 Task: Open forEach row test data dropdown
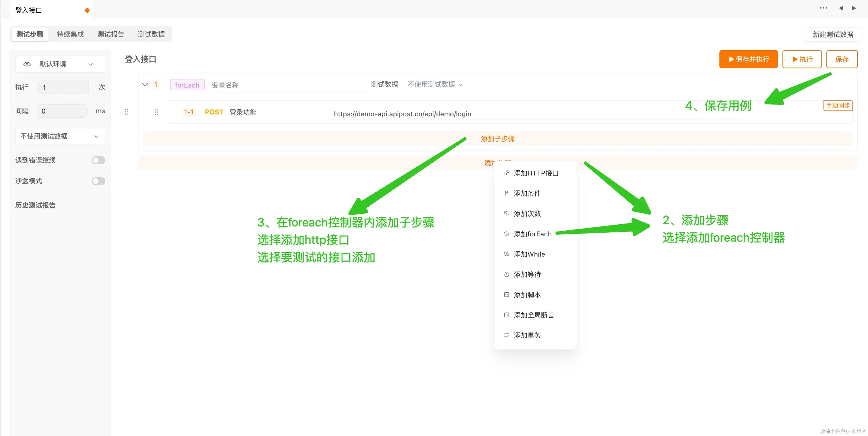click(x=435, y=84)
